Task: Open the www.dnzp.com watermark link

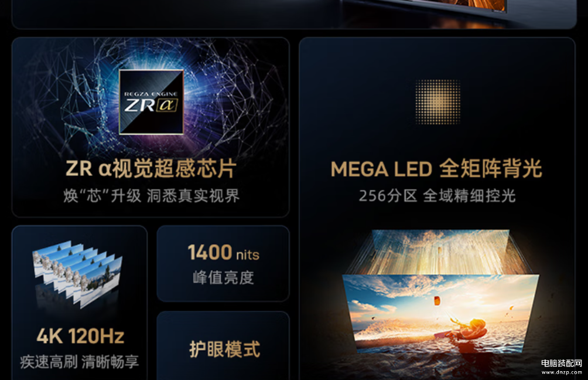Action: 562,372
